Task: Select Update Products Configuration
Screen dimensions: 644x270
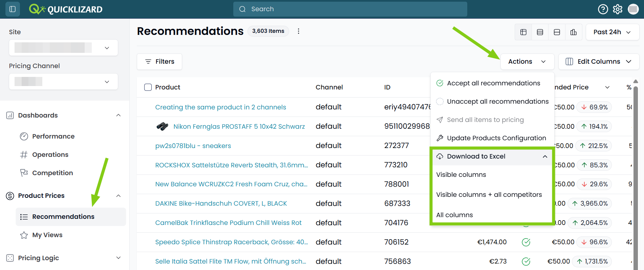Action: point(492,138)
